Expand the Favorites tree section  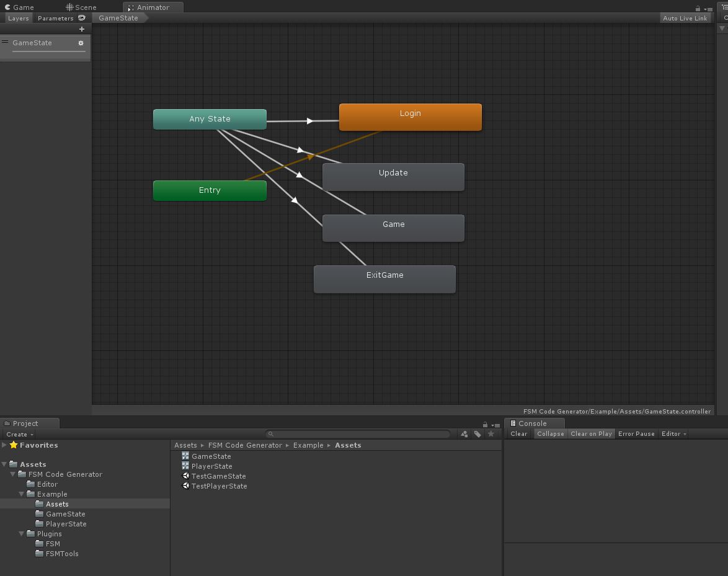[x=4, y=445]
